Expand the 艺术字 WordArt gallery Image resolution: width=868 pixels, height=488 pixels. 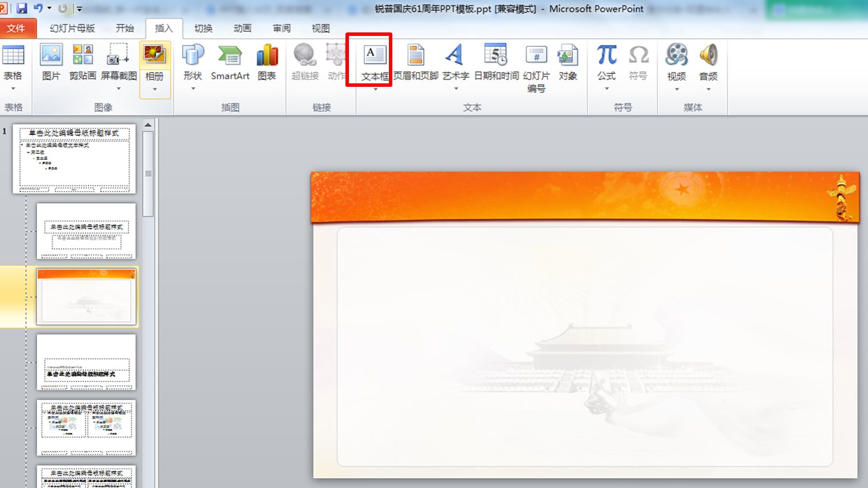pos(456,89)
